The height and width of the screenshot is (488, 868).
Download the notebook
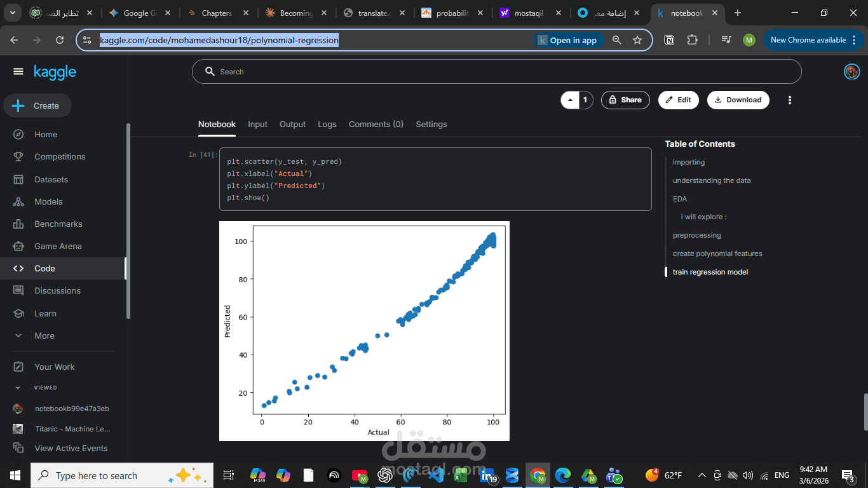pyautogui.click(x=738, y=100)
